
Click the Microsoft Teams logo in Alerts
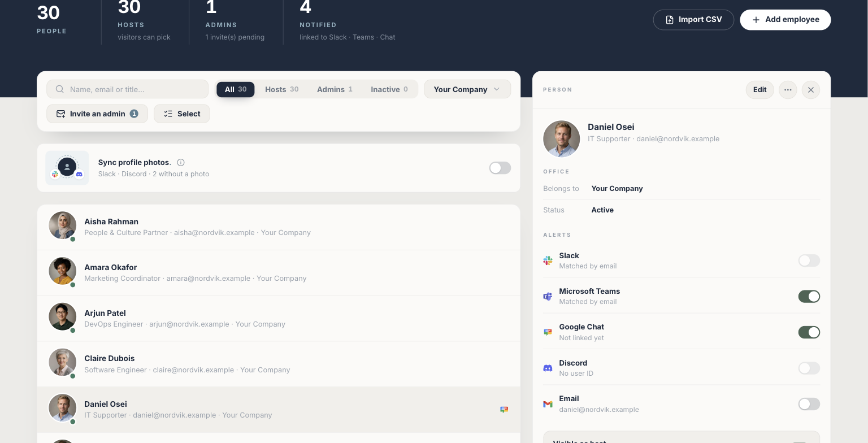548,296
